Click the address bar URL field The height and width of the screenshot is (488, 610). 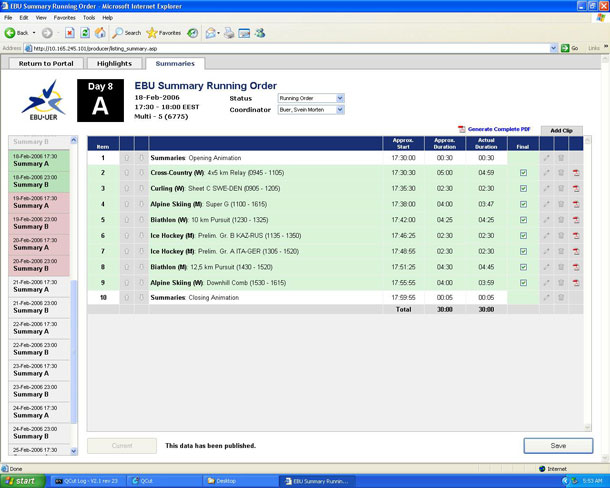tap(290, 48)
